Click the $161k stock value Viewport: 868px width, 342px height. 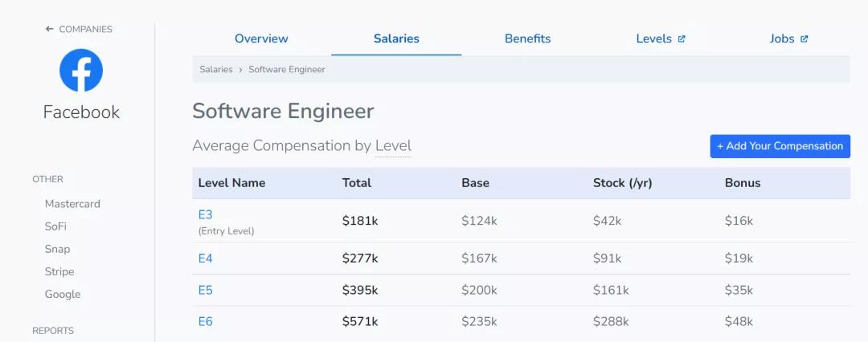click(x=611, y=291)
